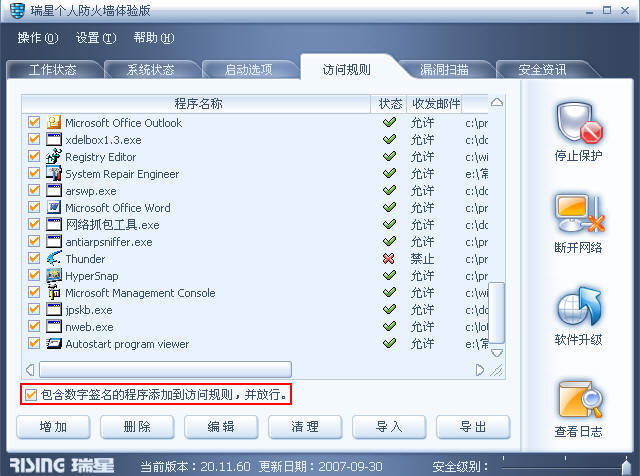Click the nweb.exe window icon

tap(53, 327)
